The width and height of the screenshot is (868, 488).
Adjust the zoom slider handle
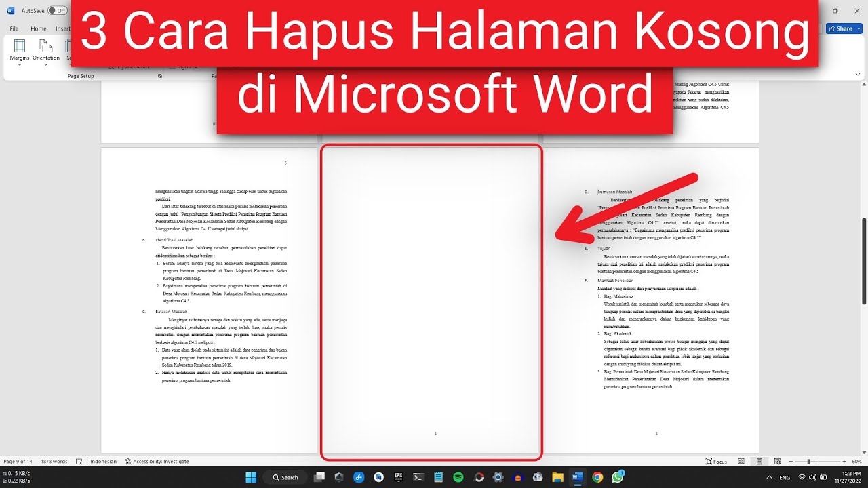tap(808, 462)
